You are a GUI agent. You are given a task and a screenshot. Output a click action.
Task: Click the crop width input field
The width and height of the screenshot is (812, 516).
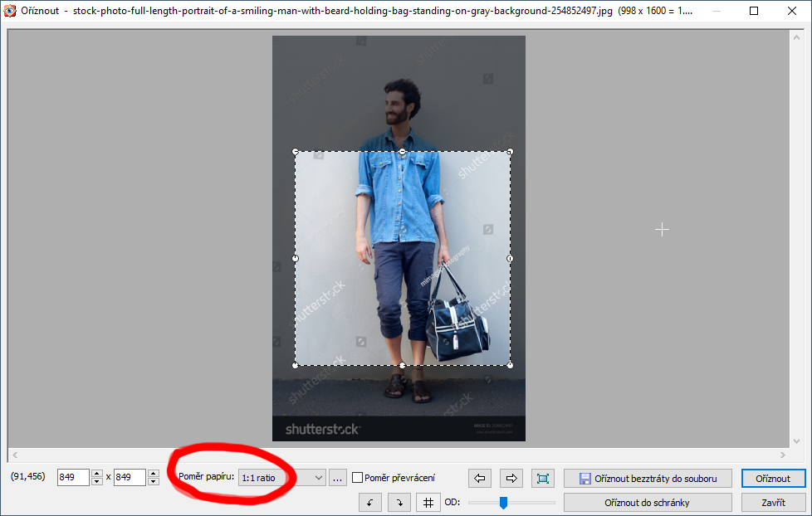[x=73, y=478]
